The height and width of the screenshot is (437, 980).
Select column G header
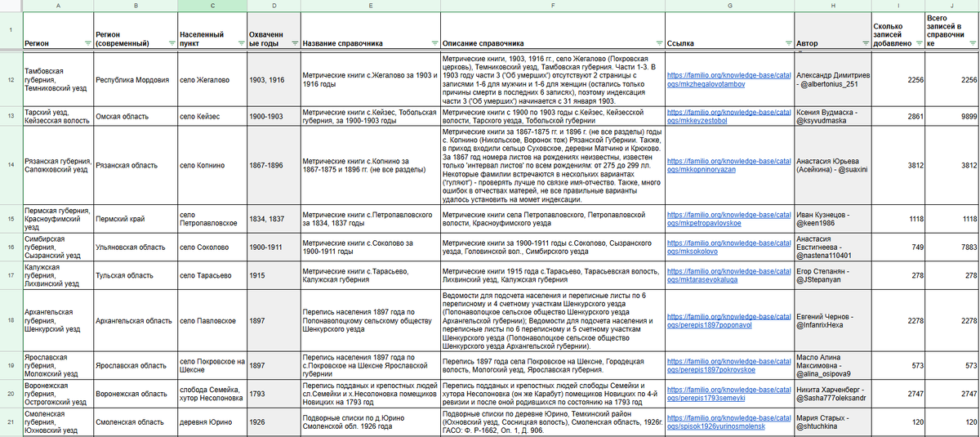point(728,6)
